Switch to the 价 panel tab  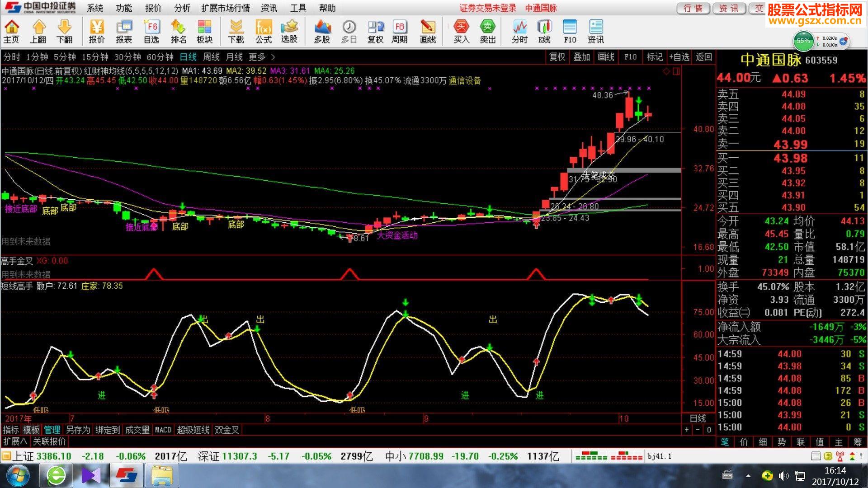coord(744,442)
